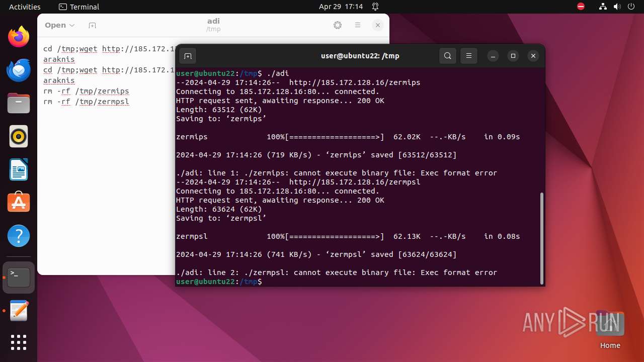Maximize the terminal window
Image resolution: width=644 pixels, height=362 pixels.
pos(513,56)
